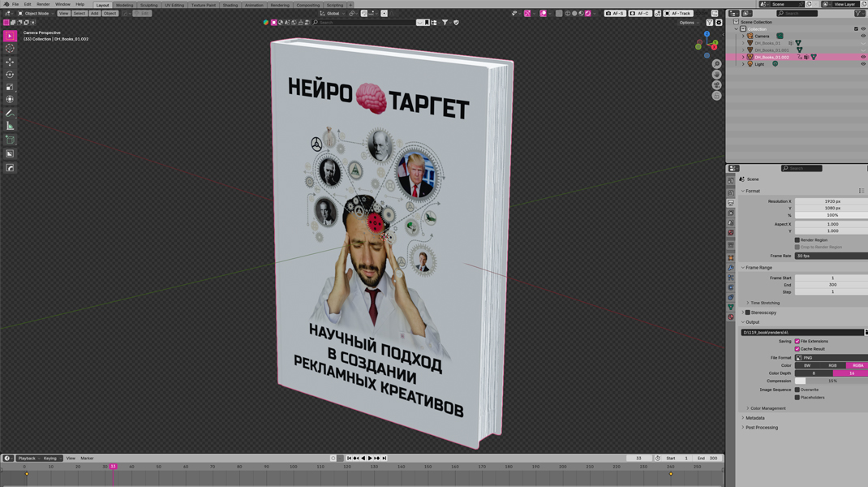Open the File Format PNG dropdown
868x487 pixels.
[x=831, y=358]
